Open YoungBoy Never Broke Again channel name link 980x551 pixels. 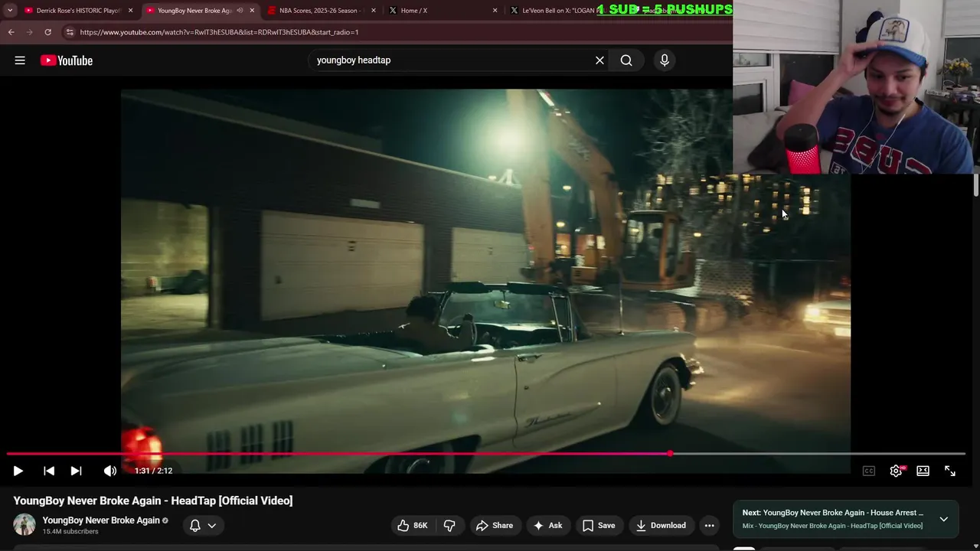101,520
